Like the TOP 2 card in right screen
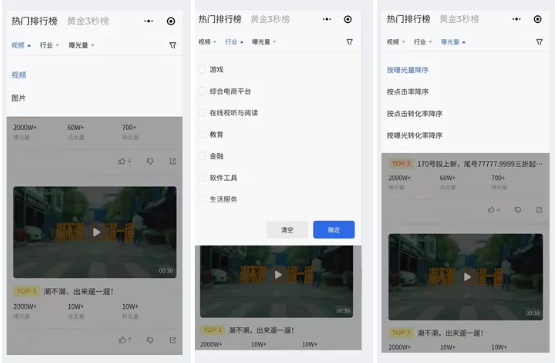The image size is (557, 363). [x=491, y=210]
